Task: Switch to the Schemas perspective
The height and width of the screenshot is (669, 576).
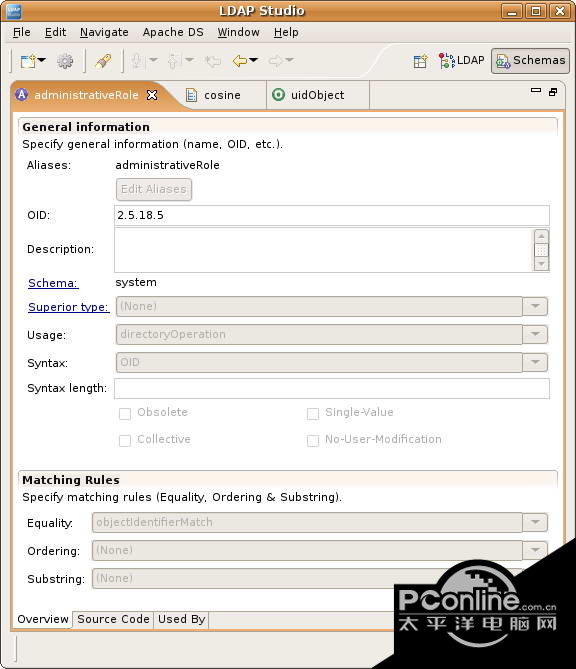Action: tap(530, 61)
